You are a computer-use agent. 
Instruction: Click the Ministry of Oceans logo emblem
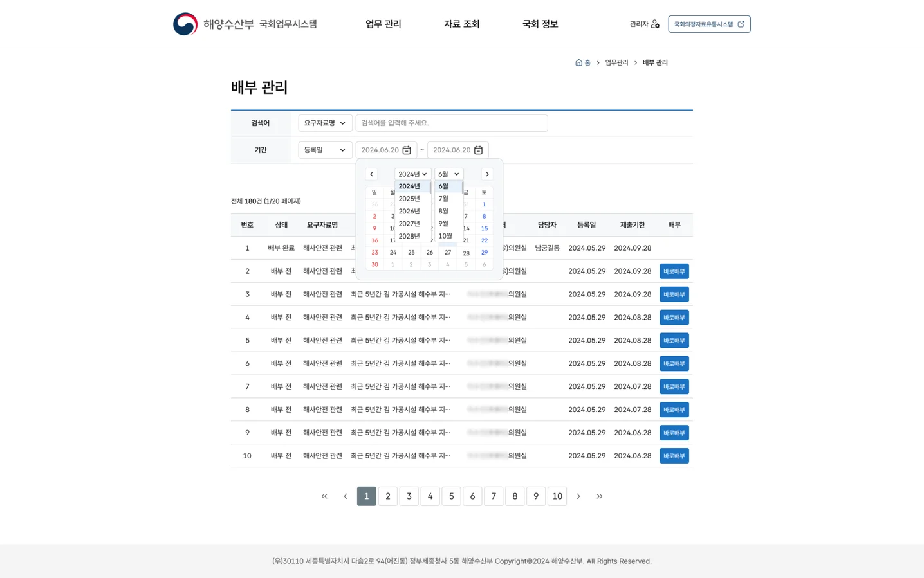[x=185, y=24]
